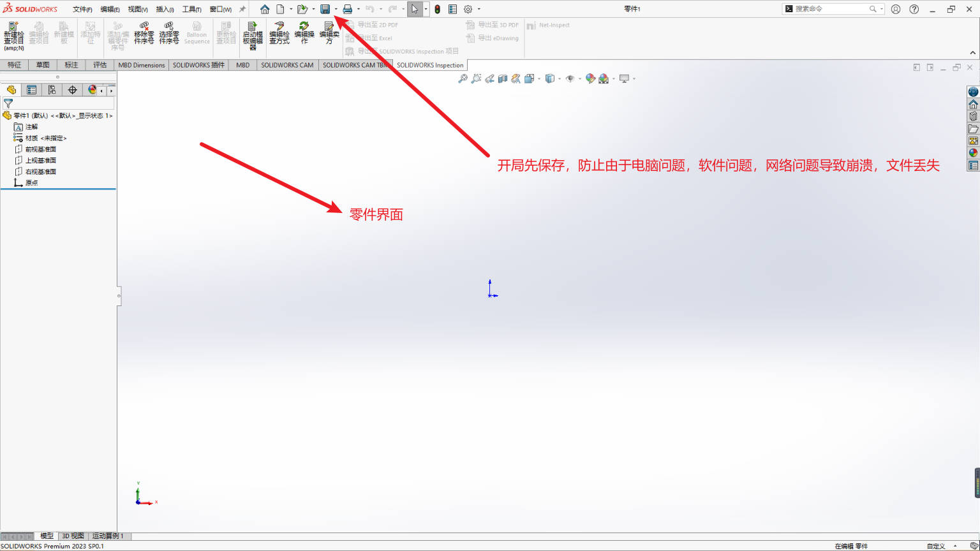Create a new document with New icon
This screenshot has width=980, height=551.
tap(280, 9)
